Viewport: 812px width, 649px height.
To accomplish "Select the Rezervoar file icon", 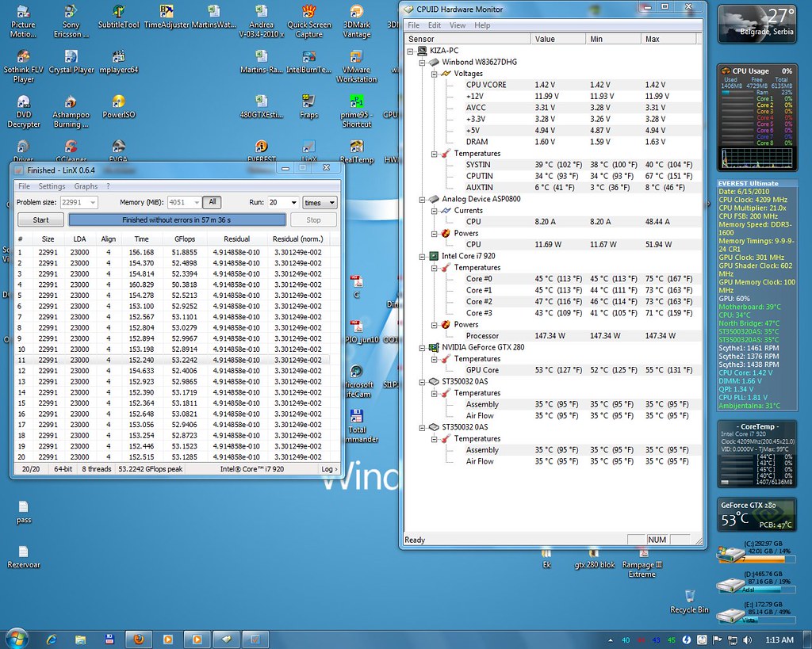I will pos(23,556).
